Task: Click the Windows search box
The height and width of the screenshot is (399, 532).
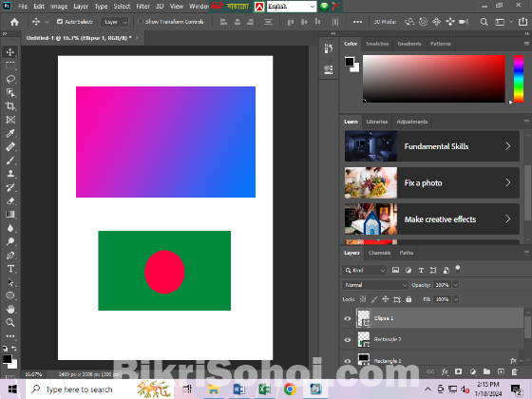Action: pos(100,389)
